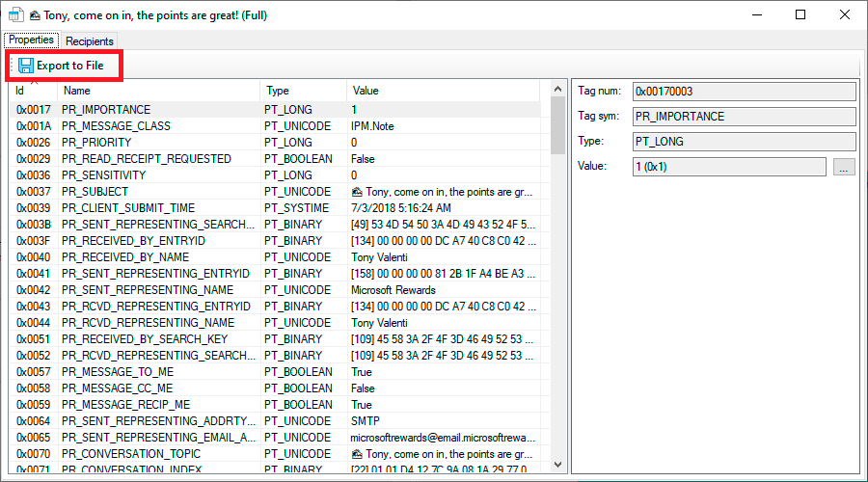Image resolution: width=868 pixels, height=482 pixels.
Task: Click the scroll down arrow of property list
Action: (558, 465)
